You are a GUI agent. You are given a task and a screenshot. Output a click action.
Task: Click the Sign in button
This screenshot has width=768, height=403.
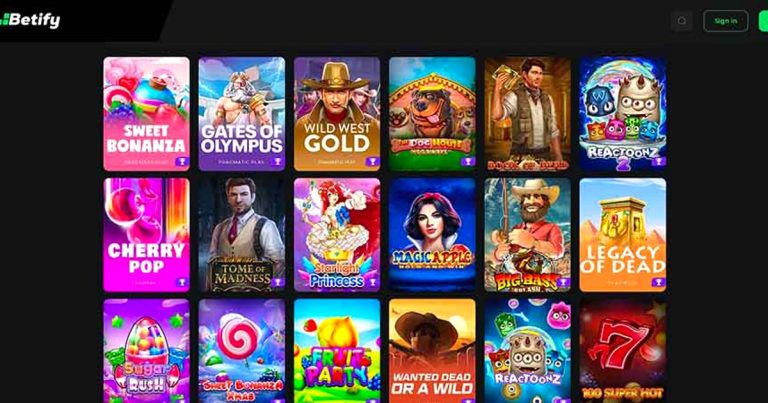725,21
